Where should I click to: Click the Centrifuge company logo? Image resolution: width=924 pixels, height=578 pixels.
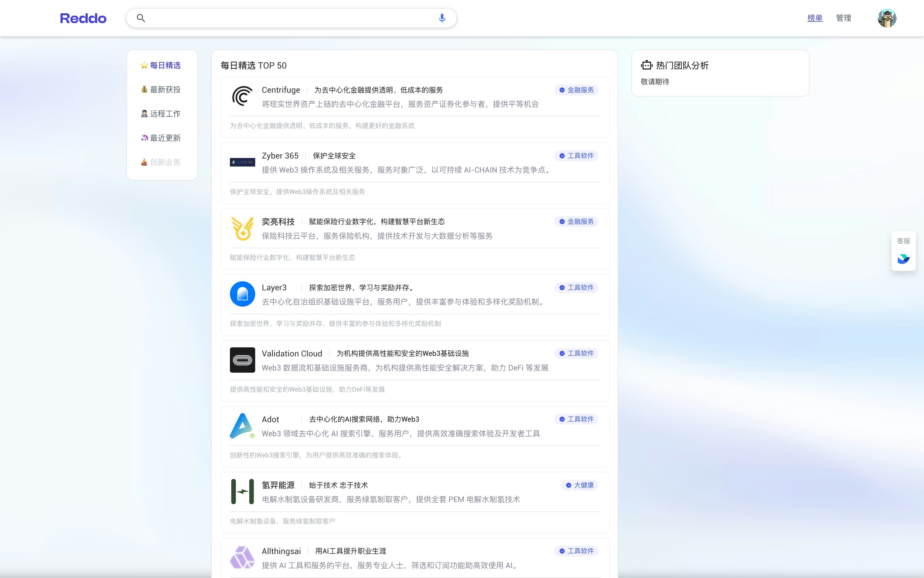click(243, 96)
